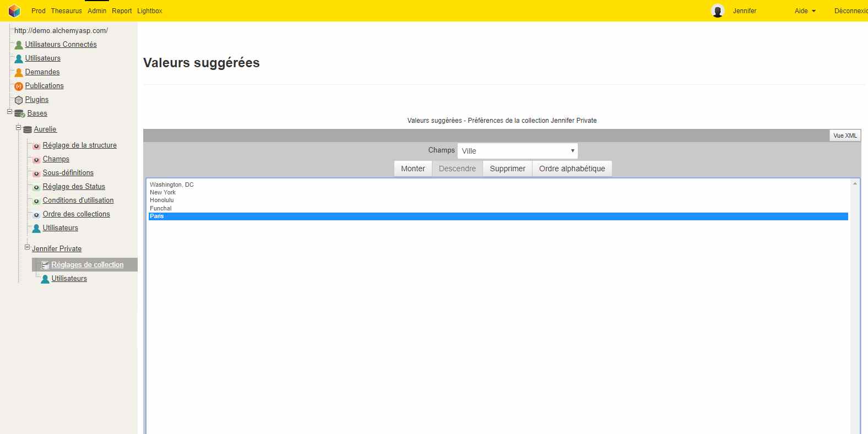Viewport: 868px width, 434px height.
Task: Open the Champs dropdown showing Ville
Action: pyautogui.click(x=517, y=151)
